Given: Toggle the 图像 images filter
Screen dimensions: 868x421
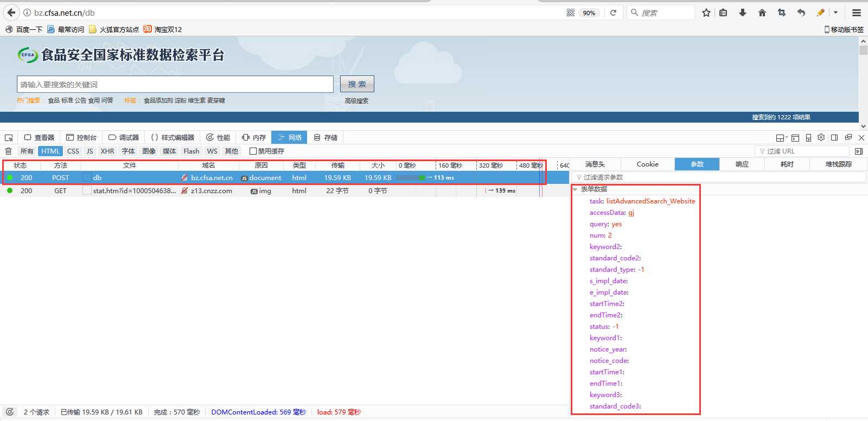Looking at the screenshot, I should (x=149, y=151).
